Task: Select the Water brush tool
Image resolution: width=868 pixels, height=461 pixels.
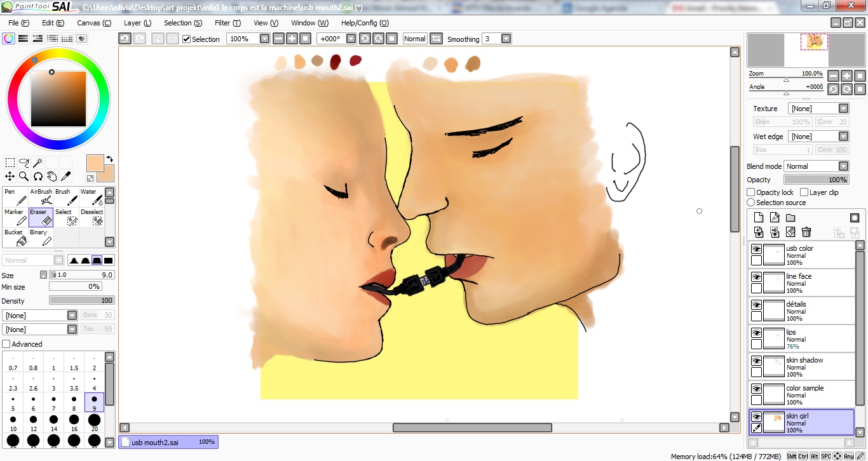Action: click(x=92, y=197)
